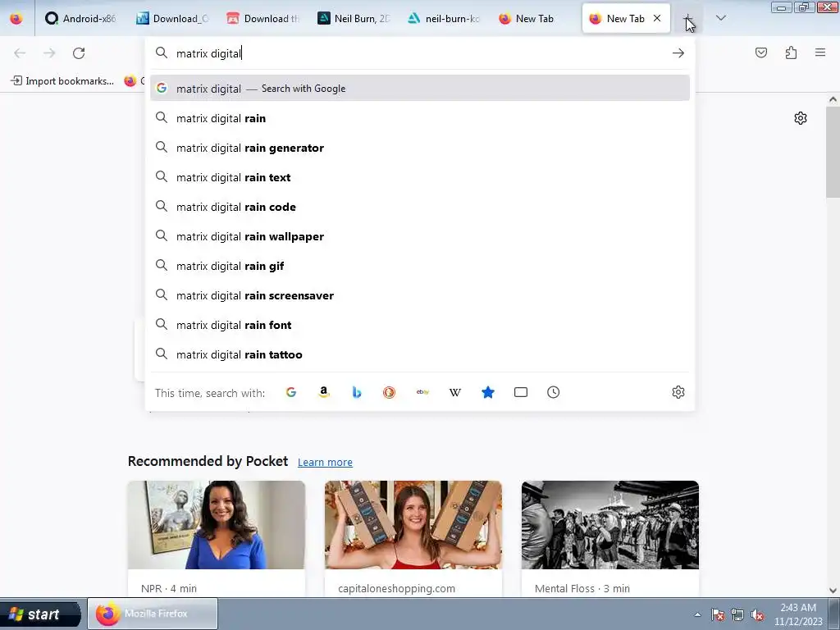
Task: Click the Action Center flag tray icon
Action: [x=718, y=614]
